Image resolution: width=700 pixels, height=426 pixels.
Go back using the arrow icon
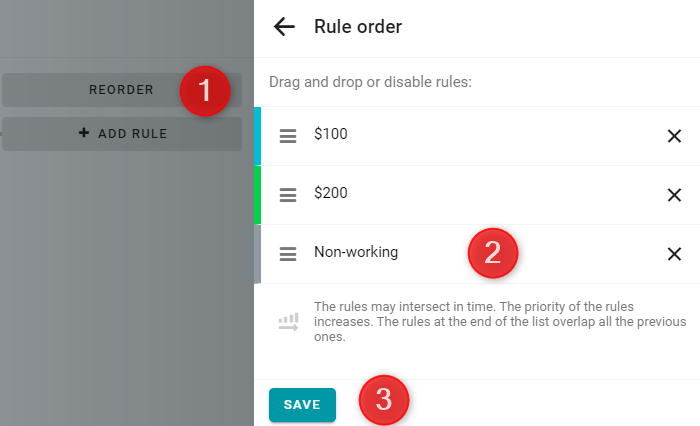(284, 27)
